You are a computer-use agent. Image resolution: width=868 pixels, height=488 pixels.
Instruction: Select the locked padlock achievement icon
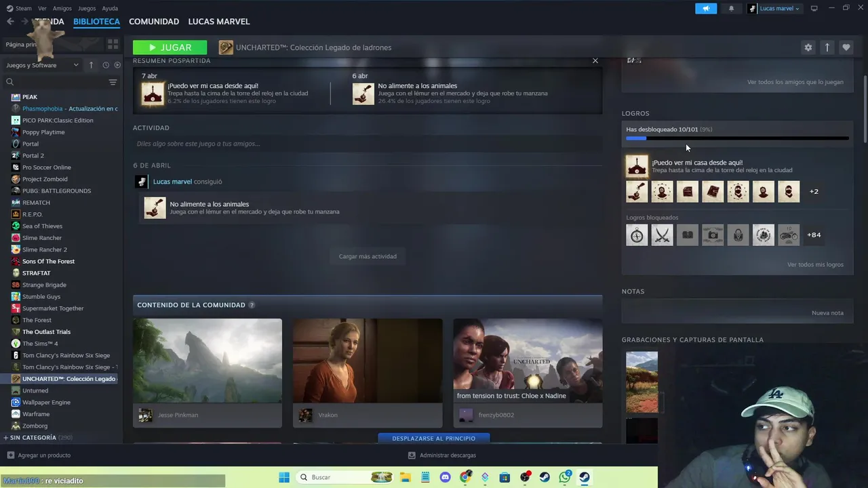pyautogui.click(x=738, y=235)
